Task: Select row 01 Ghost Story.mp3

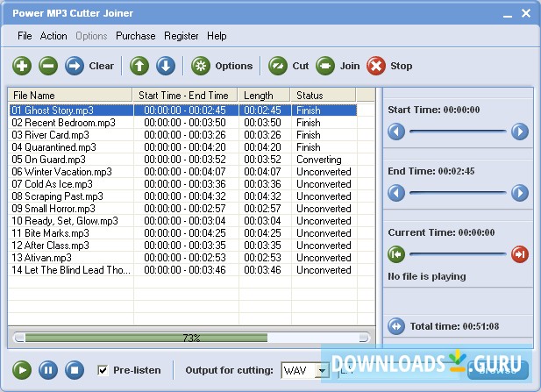Action: [183, 110]
